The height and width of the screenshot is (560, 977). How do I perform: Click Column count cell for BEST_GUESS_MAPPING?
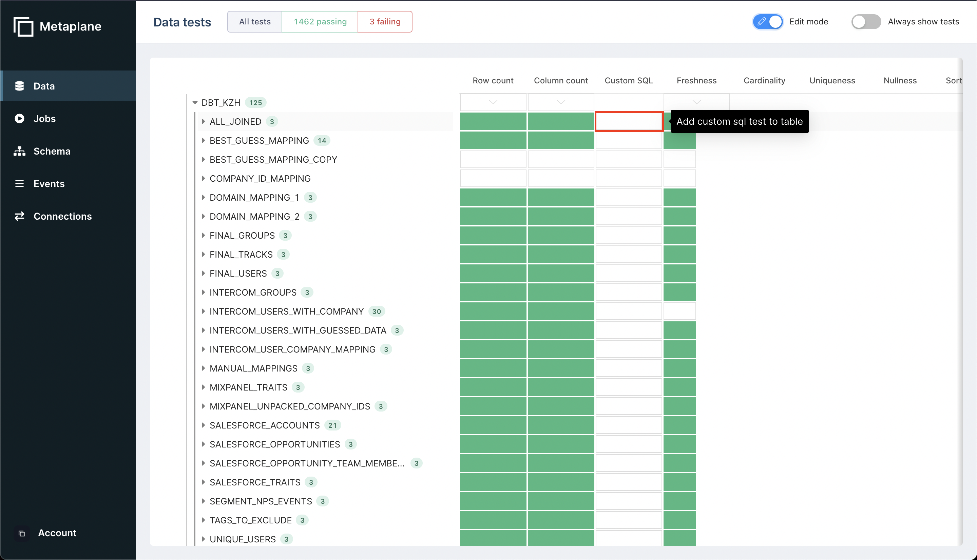point(561,140)
